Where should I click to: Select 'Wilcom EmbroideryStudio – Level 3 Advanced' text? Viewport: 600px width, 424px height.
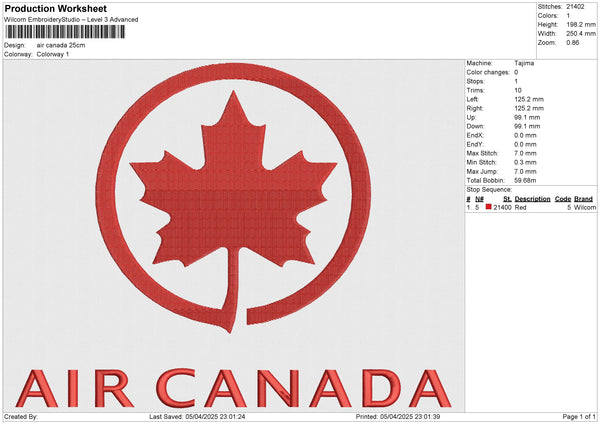click(71, 20)
